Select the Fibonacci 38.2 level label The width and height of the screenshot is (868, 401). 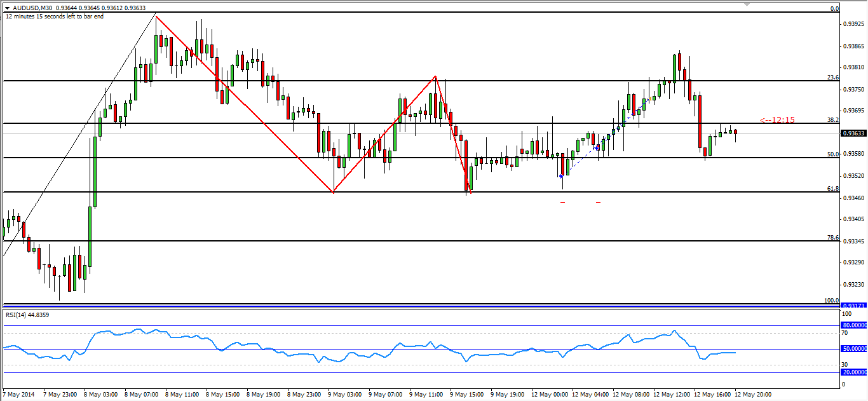coord(833,119)
